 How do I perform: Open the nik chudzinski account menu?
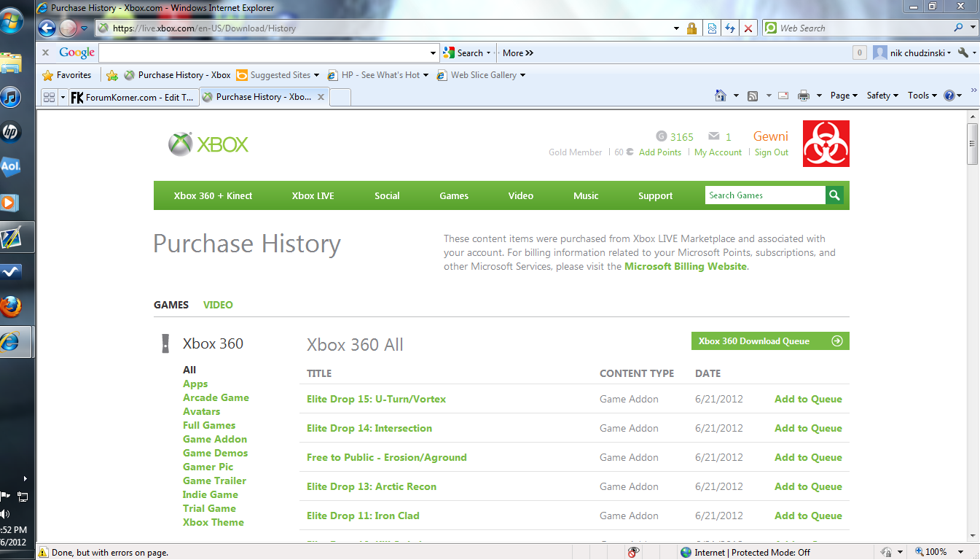[x=912, y=52]
